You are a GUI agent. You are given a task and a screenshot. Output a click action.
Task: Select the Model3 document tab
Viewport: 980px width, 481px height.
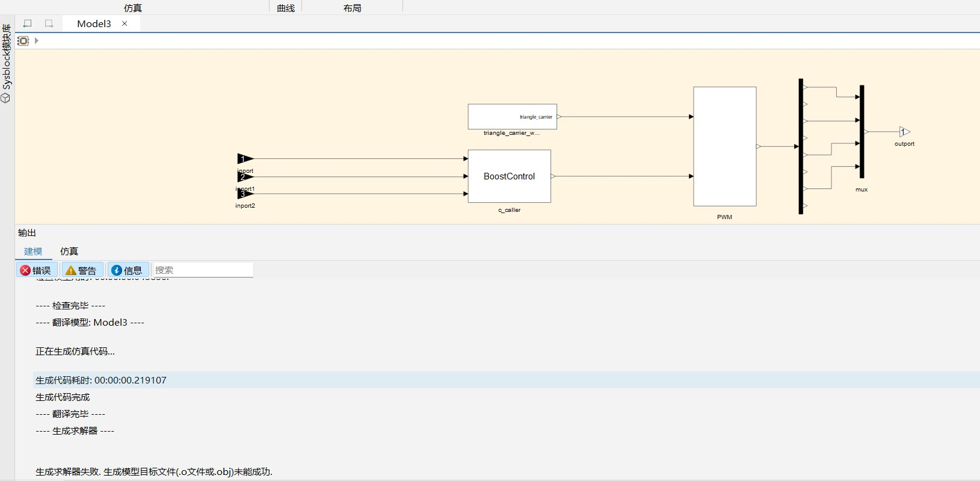click(x=94, y=23)
